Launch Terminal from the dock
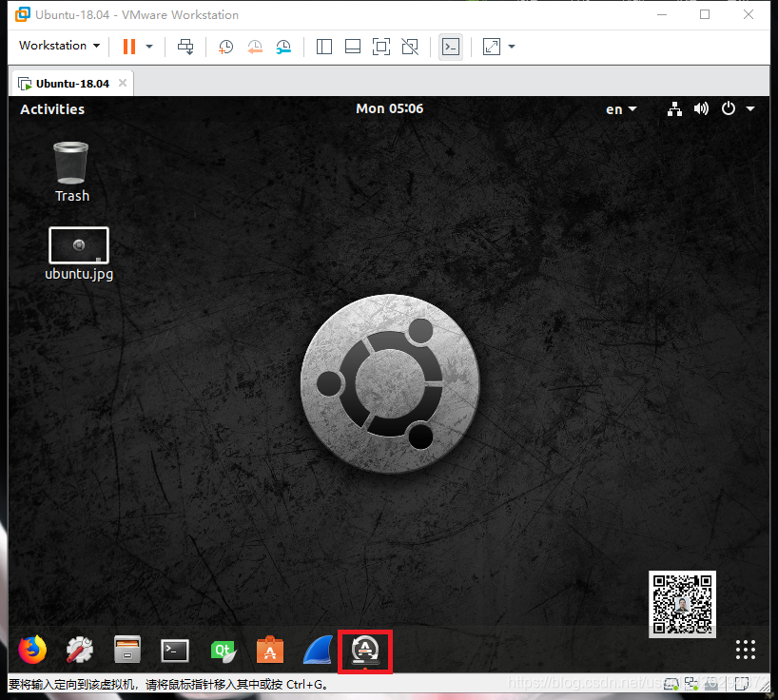The width and height of the screenshot is (778, 700). click(175, 651)
